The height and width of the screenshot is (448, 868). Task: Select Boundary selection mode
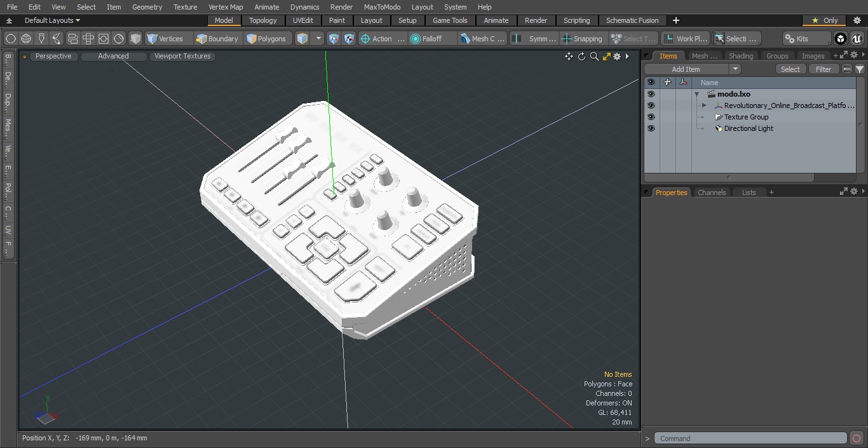pos(217,39)
